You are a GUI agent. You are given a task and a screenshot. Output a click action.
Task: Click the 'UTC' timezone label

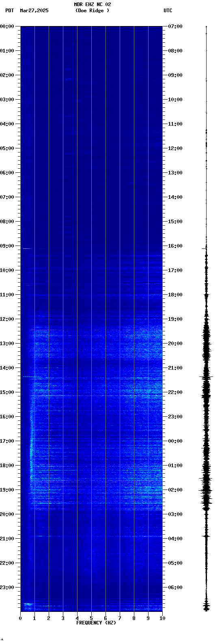(168, 11)
